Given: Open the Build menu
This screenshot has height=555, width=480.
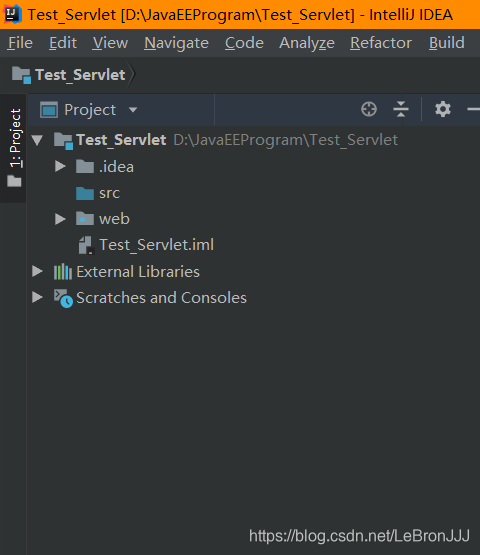Looking at the screenshot, I should 447,43.
